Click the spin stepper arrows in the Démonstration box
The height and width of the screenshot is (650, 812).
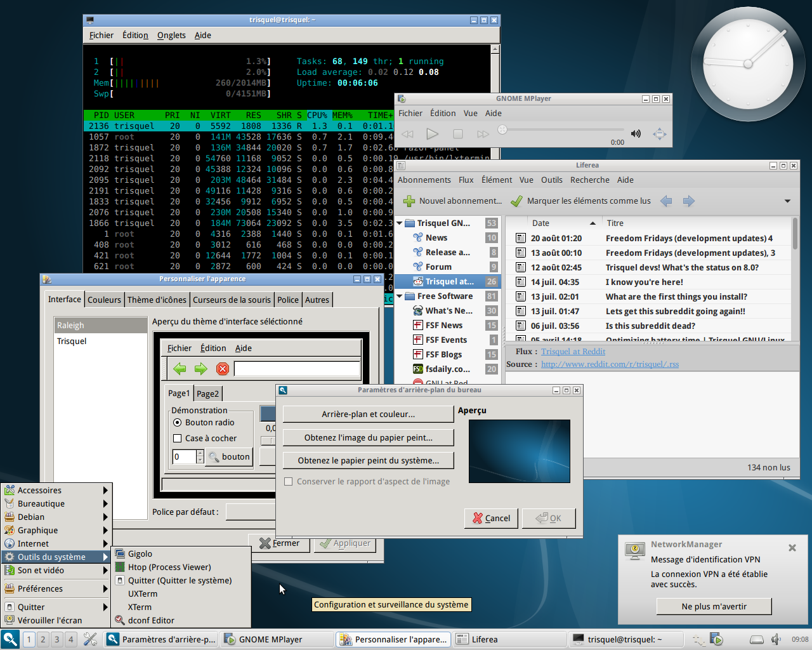click(x=200, y=456)
